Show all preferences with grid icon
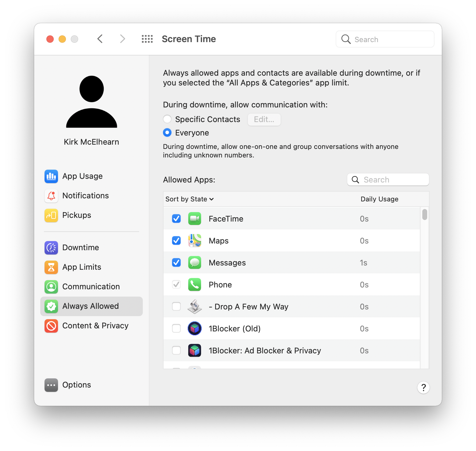Image resolution: width=476 pixels, height=451 pixels. pos(147,39)
